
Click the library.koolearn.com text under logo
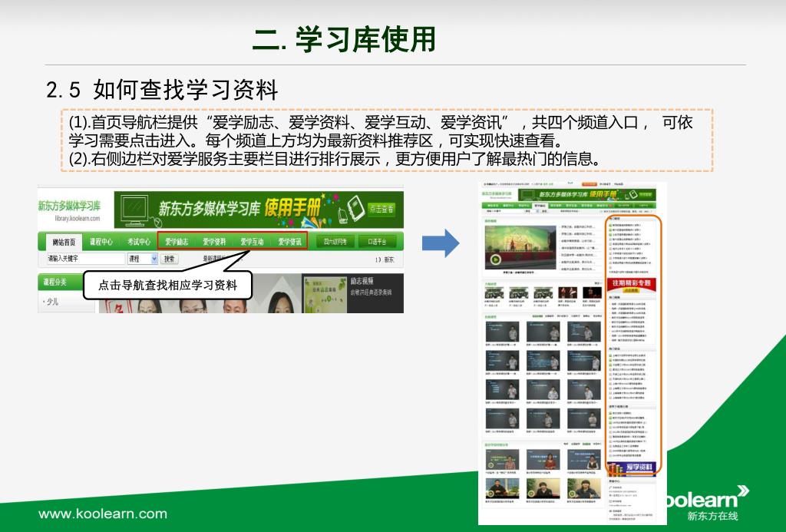click(78, 218)
